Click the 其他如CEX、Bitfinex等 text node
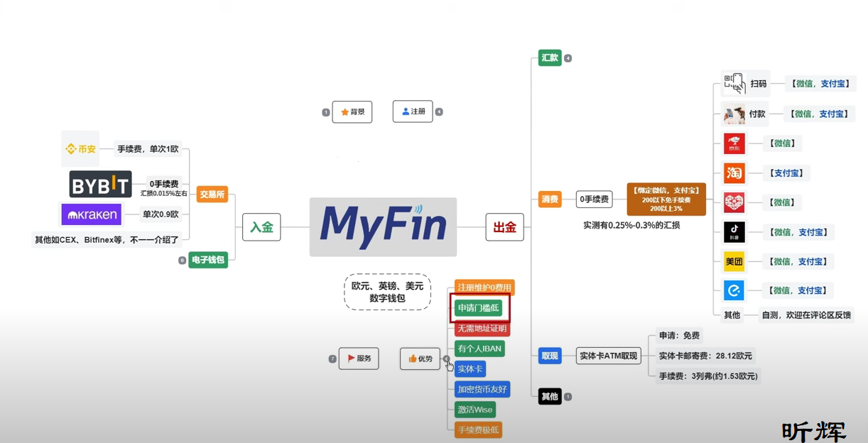This screenshot has width=868, height=443. pos(107,239)
